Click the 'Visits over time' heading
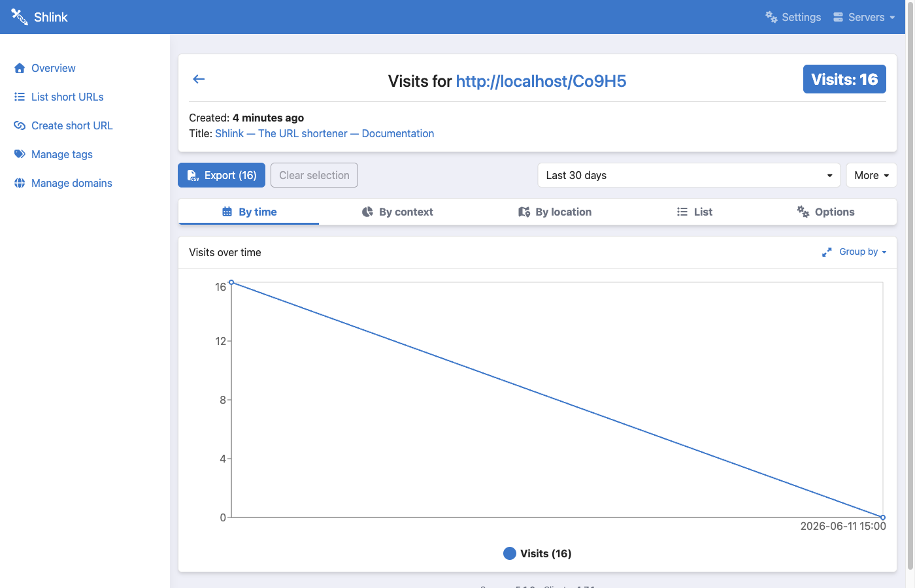The image size is (915, 588). (225, 252)
